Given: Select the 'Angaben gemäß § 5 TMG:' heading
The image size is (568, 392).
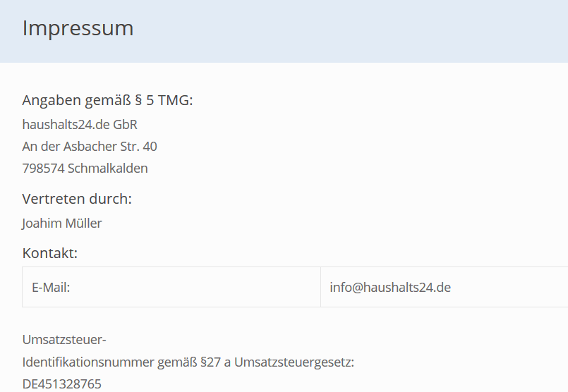Looking at the screenshot, I should [x=107, y=100].
